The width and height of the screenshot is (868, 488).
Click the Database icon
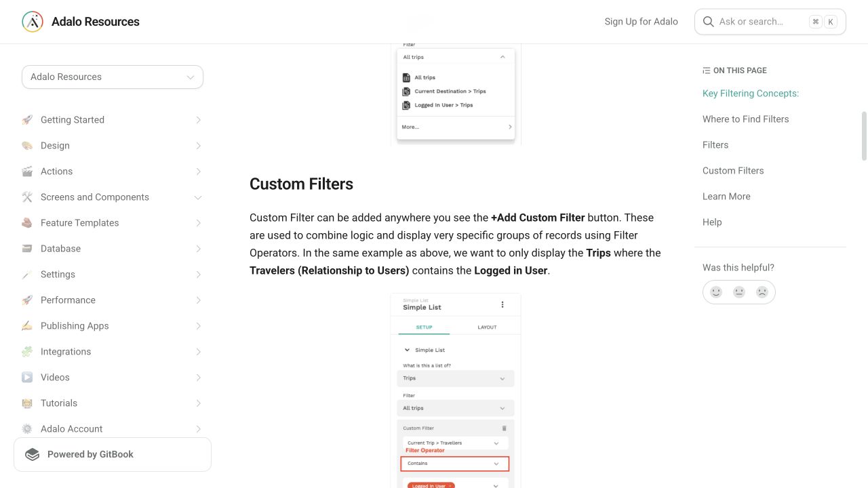click(27, 249)
